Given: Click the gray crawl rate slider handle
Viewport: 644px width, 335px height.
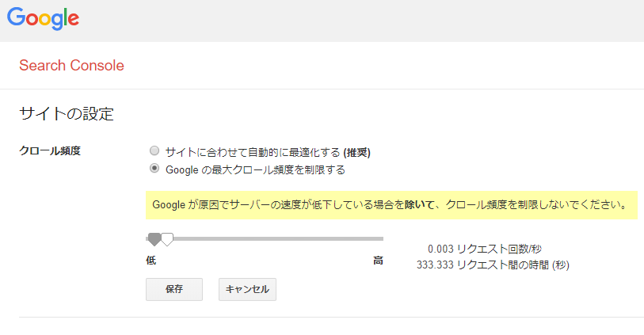Looking at the screenshot, I should [154, 239].
